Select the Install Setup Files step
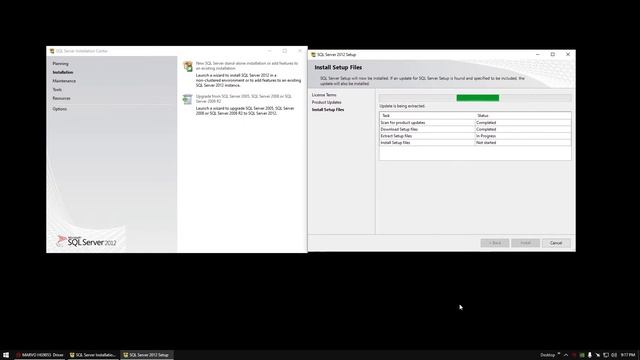 pyautogui.click(x=328, y=109)
